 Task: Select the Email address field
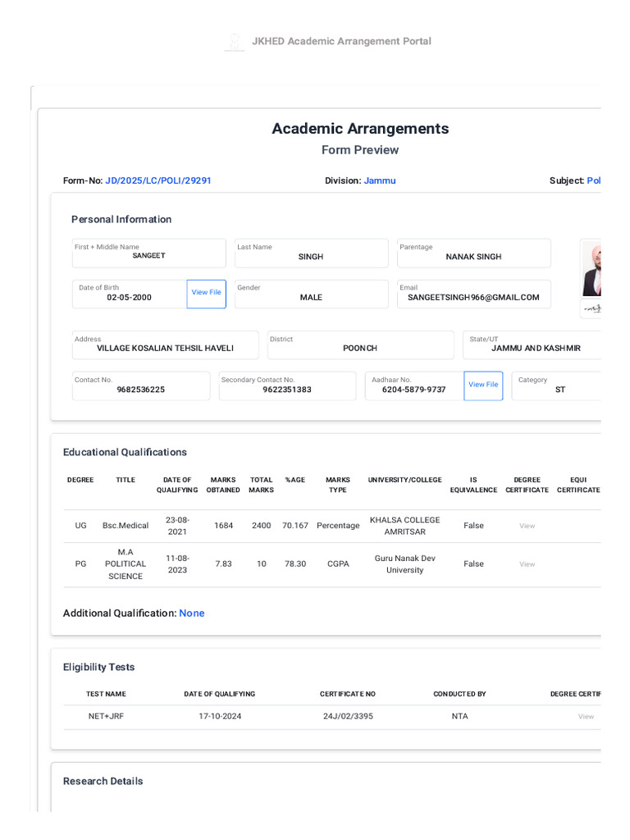click(x=473, y=294)
